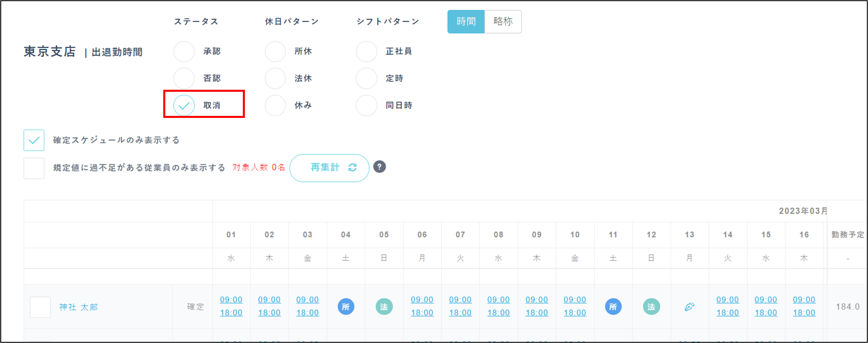The height and width of the screenshot is (343, 868).
Task: Click the 所 badge on day 04
Action: click(346, 307)
